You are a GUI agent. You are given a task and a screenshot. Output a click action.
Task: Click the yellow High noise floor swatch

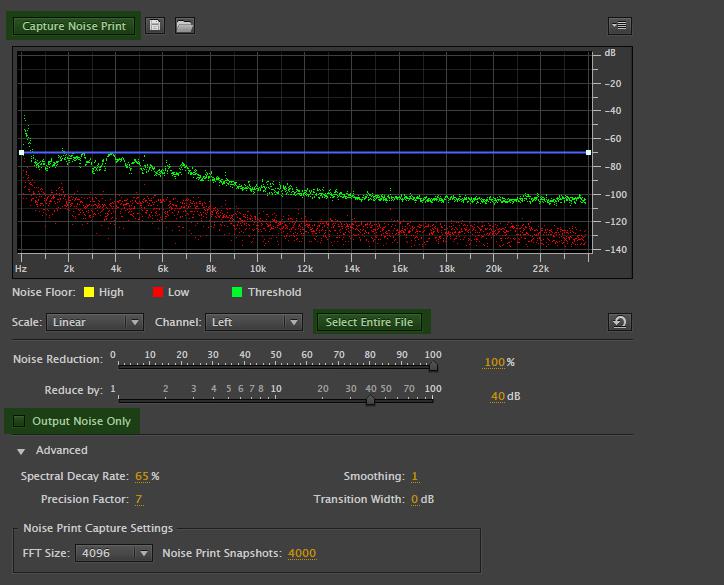[89, 292]
